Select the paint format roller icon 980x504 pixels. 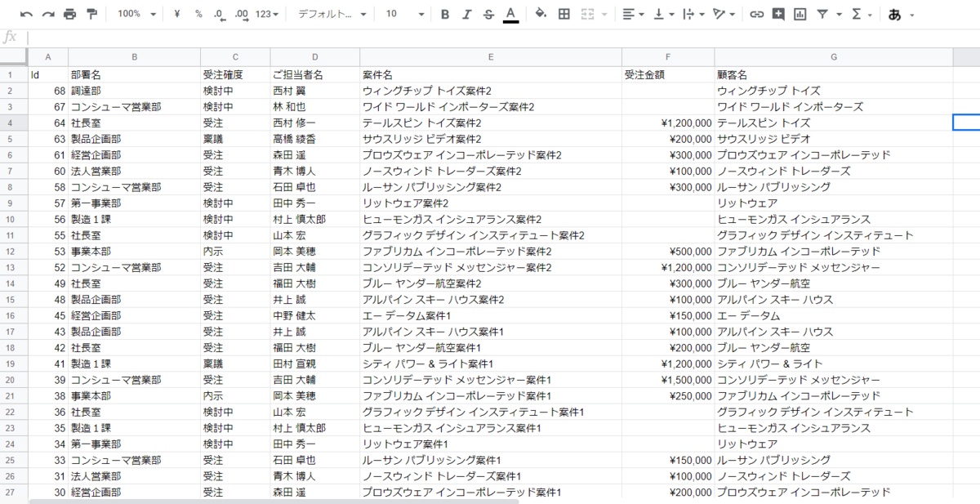click(x=91, y=14)
